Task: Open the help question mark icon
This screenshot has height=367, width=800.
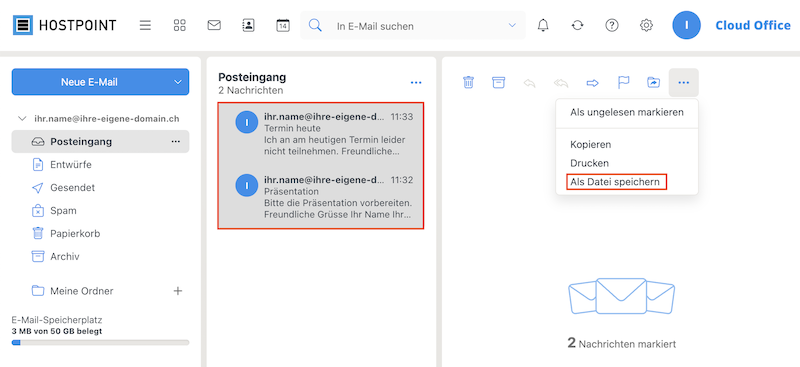Action: 612,25
